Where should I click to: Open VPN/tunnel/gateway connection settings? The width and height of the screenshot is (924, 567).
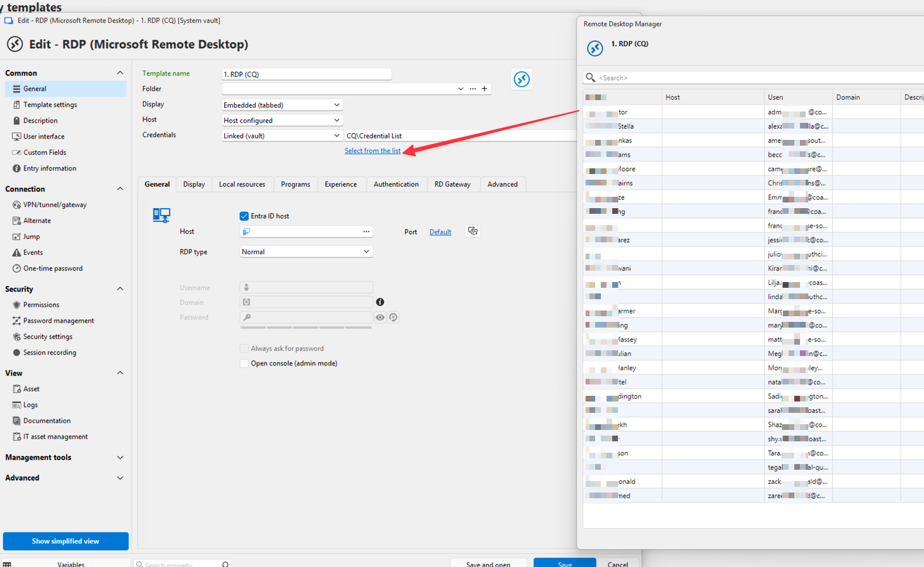pyautogui.click(x=55, y=205)
